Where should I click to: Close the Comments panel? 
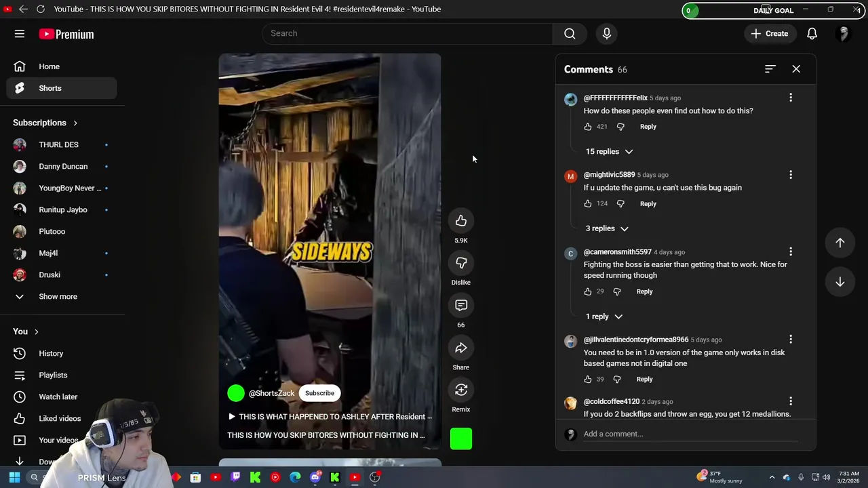[796, 69]
